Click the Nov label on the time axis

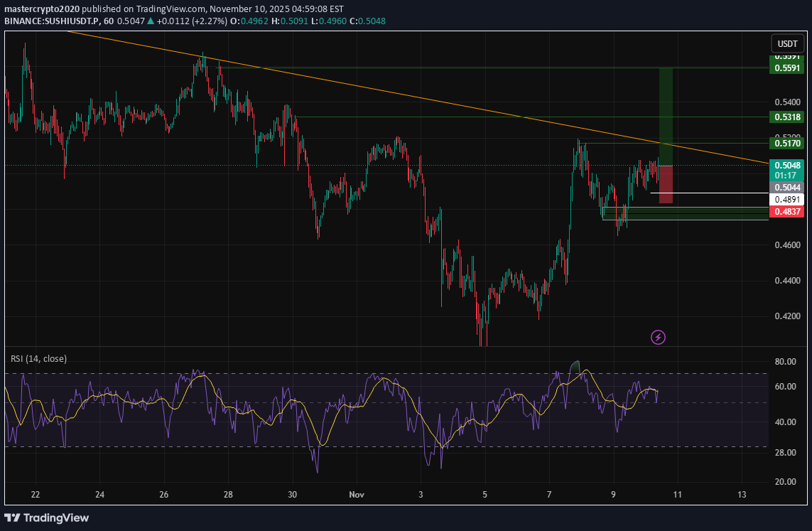tap(356, 495)
